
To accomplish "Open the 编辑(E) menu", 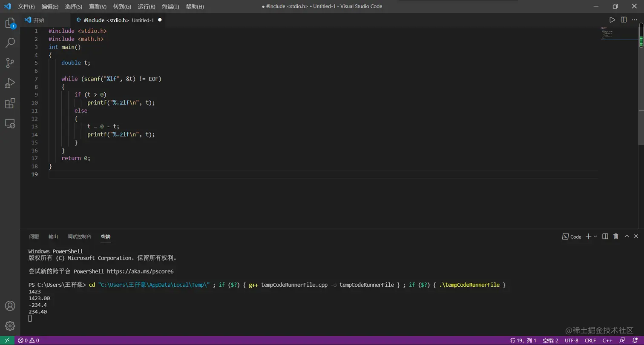I will [x=50, y=6].
